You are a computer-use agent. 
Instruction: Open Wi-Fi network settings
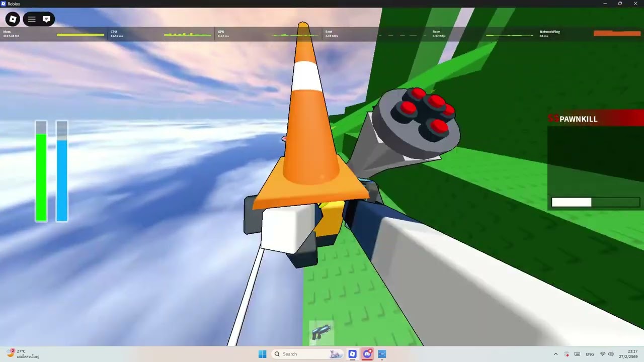click(x=602, y=354)
